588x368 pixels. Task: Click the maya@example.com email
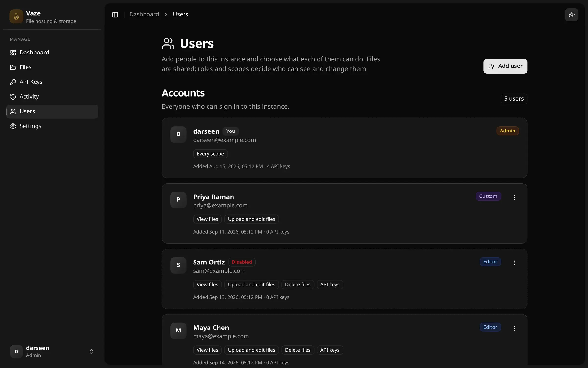221,336
